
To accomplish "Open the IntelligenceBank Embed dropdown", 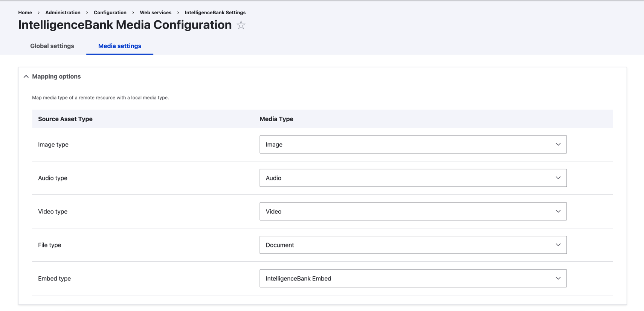I will (x=412, y=279).
